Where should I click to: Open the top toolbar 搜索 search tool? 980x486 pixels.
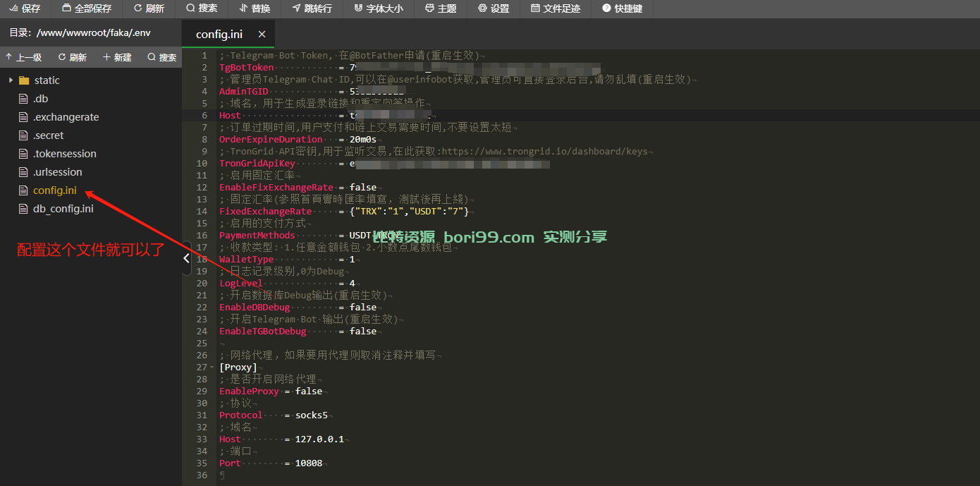coord(202,8)
